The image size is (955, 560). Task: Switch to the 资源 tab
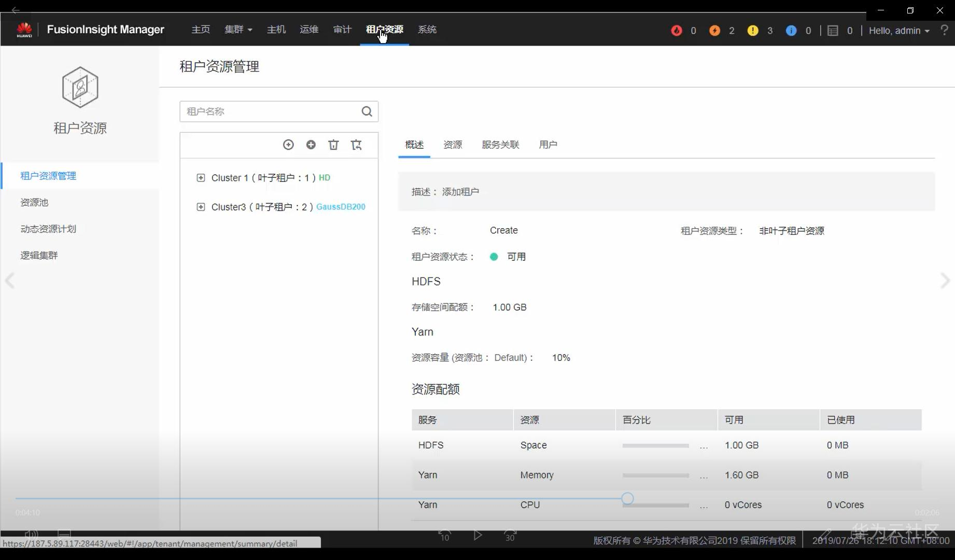(453, 145)
